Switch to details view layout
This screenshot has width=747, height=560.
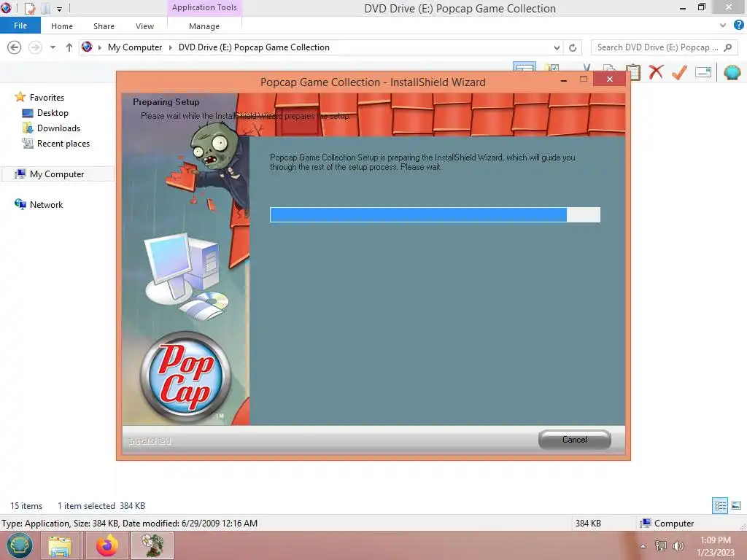720,505
